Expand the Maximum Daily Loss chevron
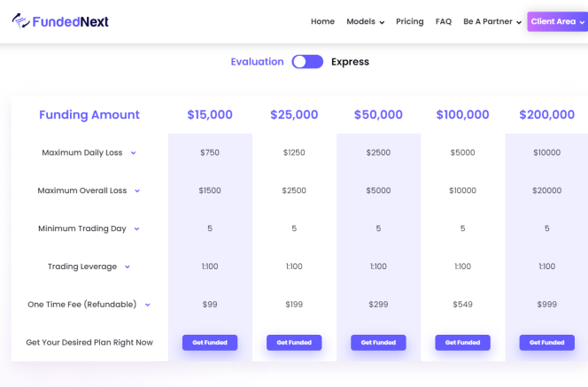This screenshot has width=588, height=387. coord(133,153)
